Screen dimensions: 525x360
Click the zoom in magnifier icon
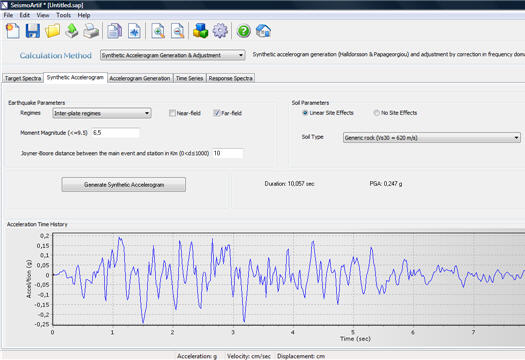point(158,31)
